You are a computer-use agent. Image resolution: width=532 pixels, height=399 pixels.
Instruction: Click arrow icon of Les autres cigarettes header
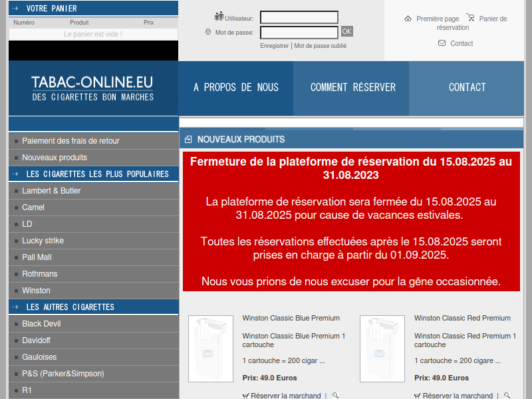tap(15, 307)
